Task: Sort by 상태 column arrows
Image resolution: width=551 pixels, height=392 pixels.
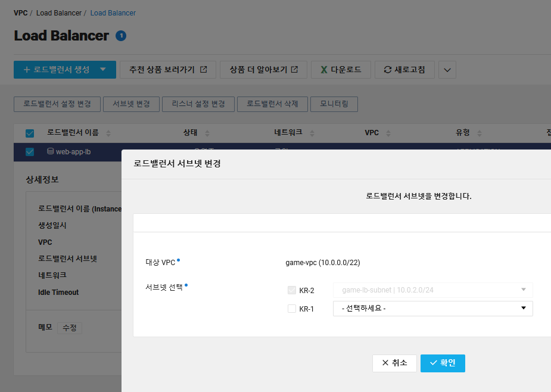Action: 207,133
